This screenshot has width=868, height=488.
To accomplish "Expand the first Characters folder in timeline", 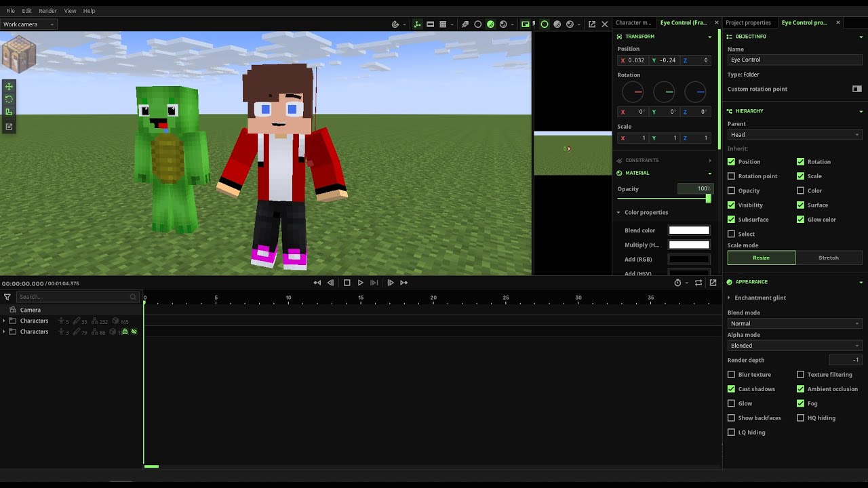I will pos(4,321).
